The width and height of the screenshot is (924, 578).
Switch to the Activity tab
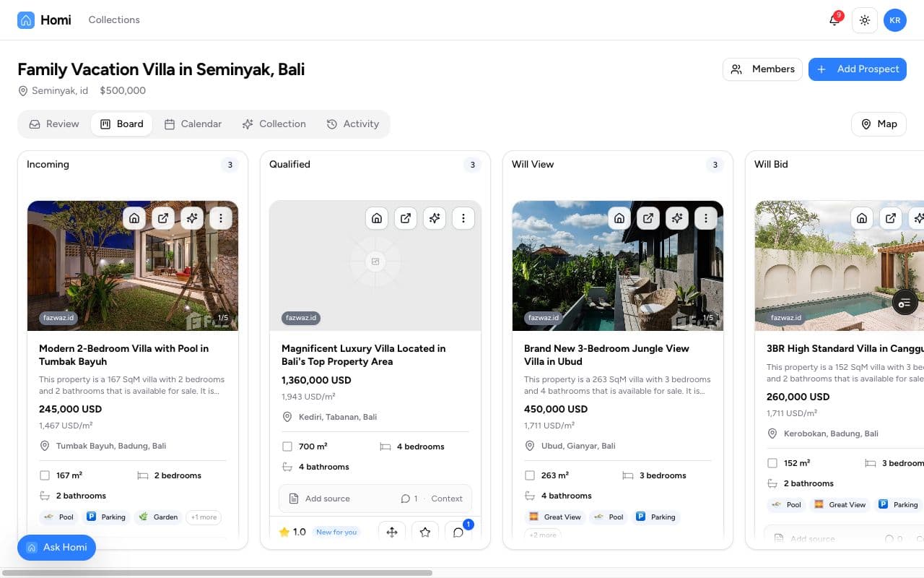pyautogui.click(x=353, y=124)
